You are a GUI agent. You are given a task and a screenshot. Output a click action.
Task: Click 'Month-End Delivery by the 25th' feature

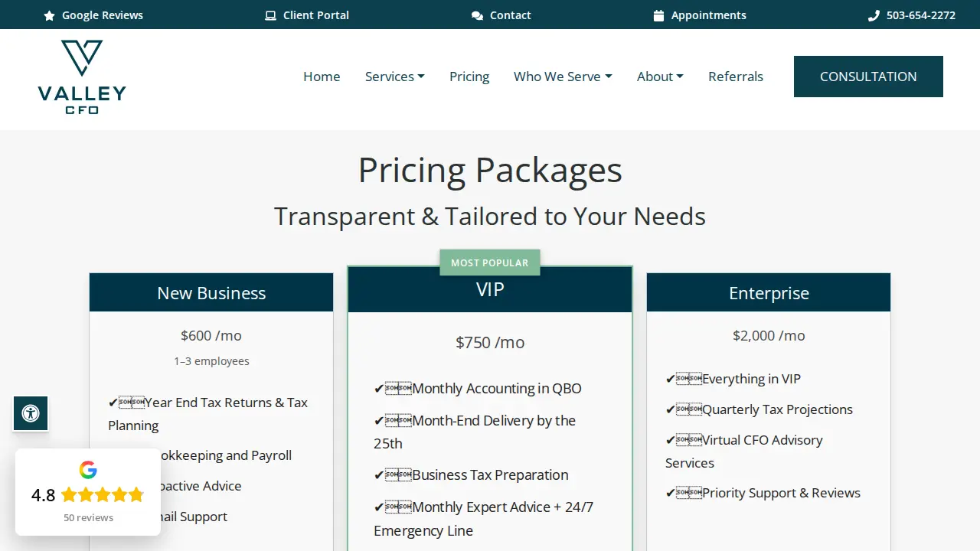[475, 432]
